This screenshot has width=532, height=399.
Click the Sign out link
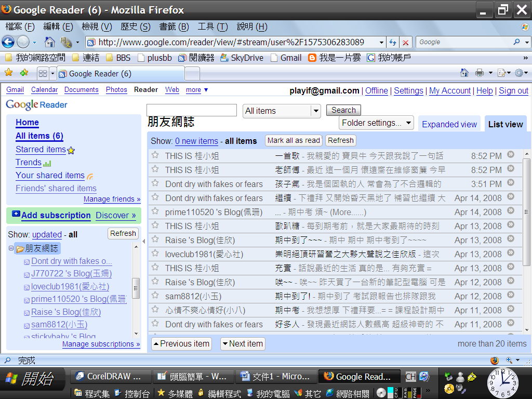(x=513, y=90)
